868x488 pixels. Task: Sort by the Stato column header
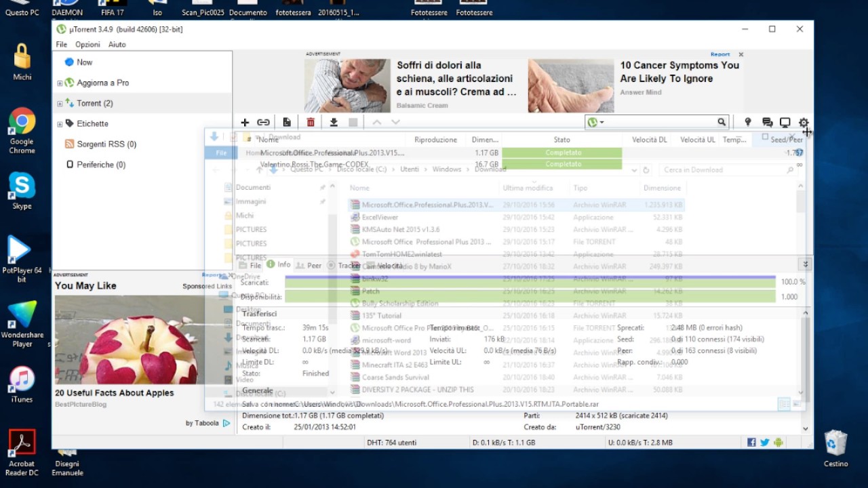click(561, 140)
